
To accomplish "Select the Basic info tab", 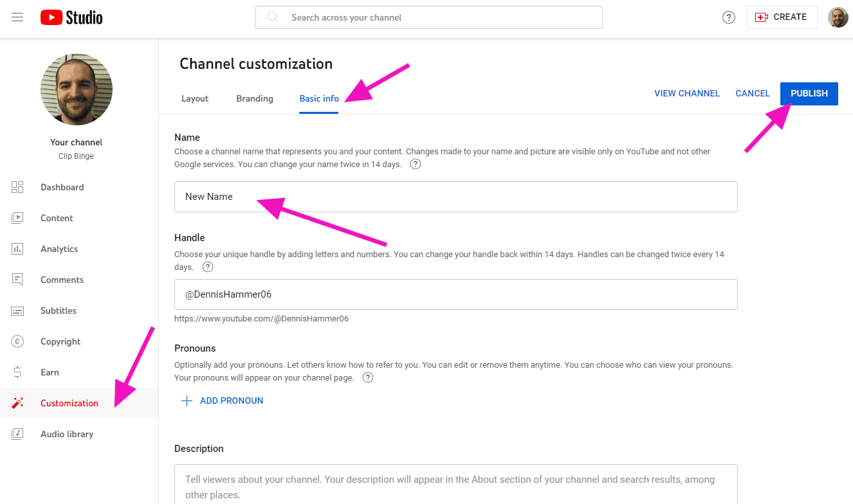I will [x=319, y=98].
